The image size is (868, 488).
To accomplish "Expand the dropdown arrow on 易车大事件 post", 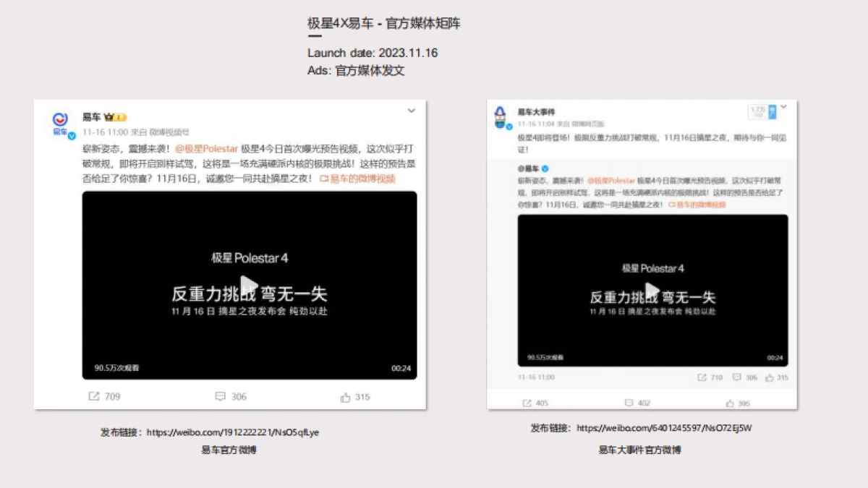I will (x=782, y=106).
